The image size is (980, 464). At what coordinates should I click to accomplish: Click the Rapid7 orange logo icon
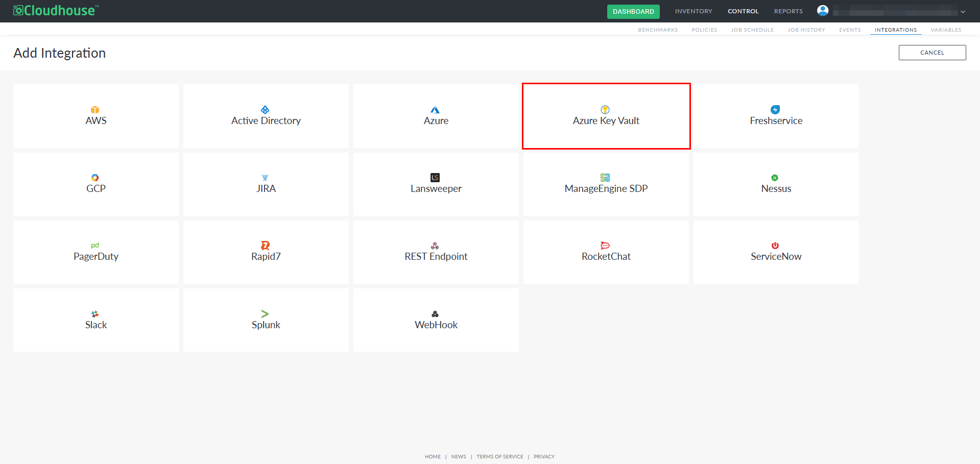(265, 246)
